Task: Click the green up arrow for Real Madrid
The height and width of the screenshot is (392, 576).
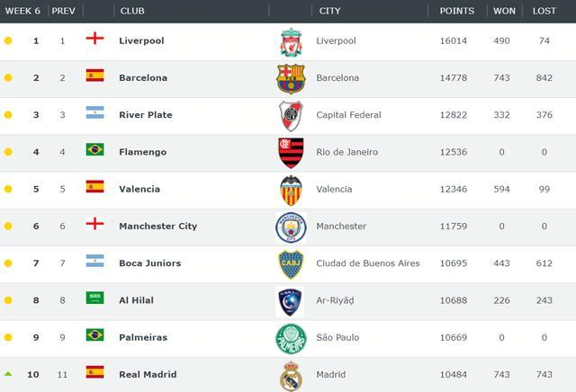Action: click(x=8, y=374)
